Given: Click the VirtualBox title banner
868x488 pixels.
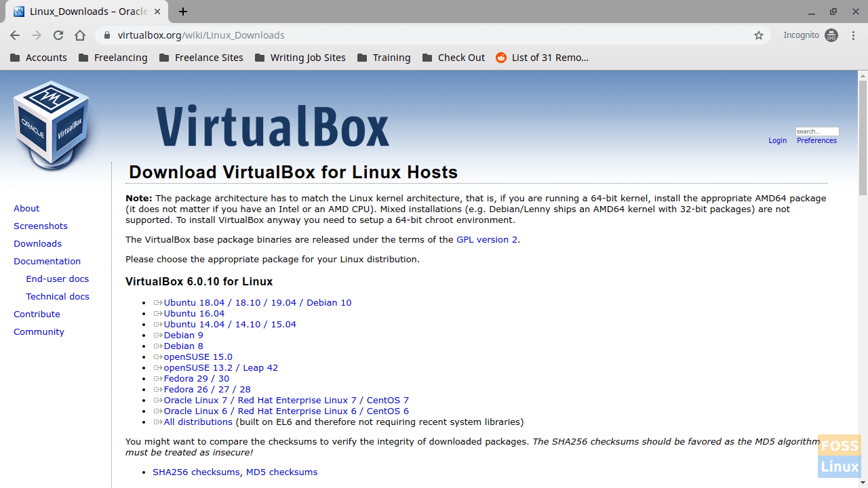Looking at the screenshot, I should pos(273,126).
